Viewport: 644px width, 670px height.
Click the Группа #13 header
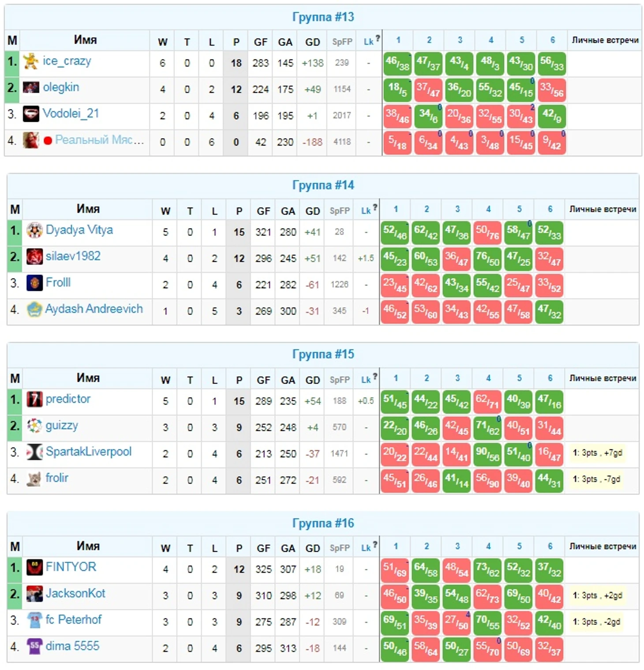[x=323, y=17]
